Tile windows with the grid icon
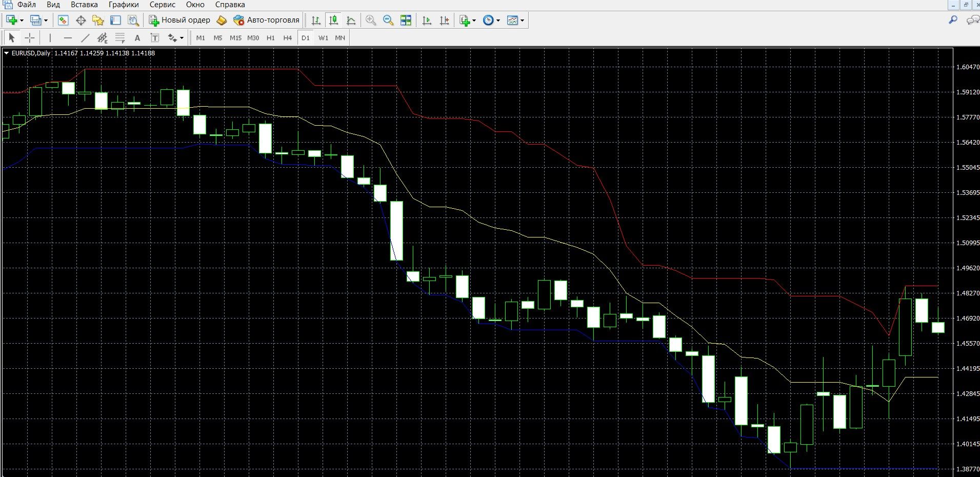Image resolution: width=980 pixels, height=477 pixels. 406,20
